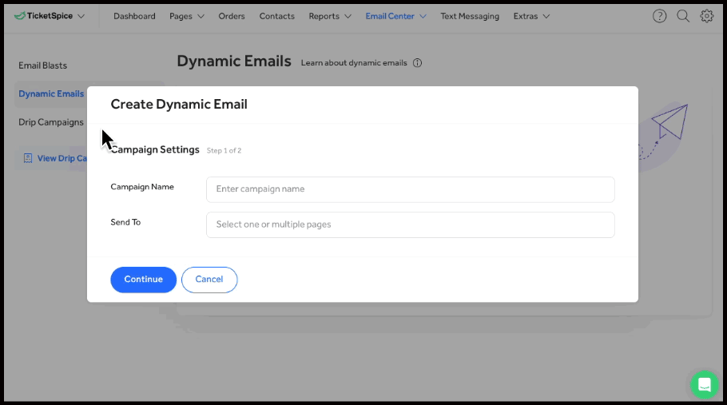Expand the Reports dropdown menu
This screenshot has height=405, width=727.
pos(329,16)
